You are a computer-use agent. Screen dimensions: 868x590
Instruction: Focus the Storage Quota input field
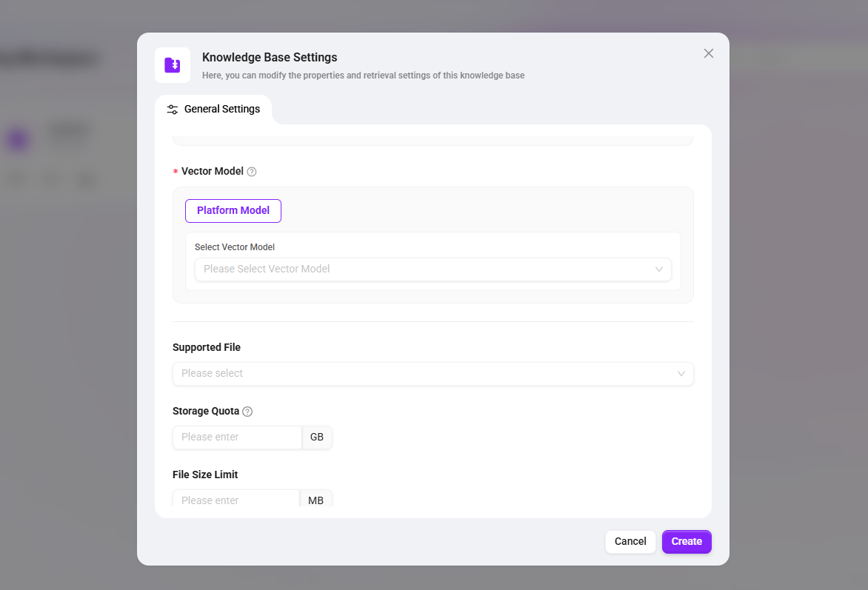click(237, 438)
